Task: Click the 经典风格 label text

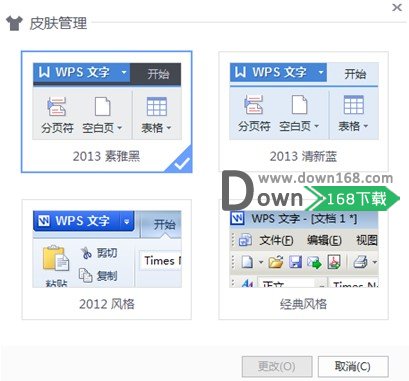Action: click(x=303, y=304)
